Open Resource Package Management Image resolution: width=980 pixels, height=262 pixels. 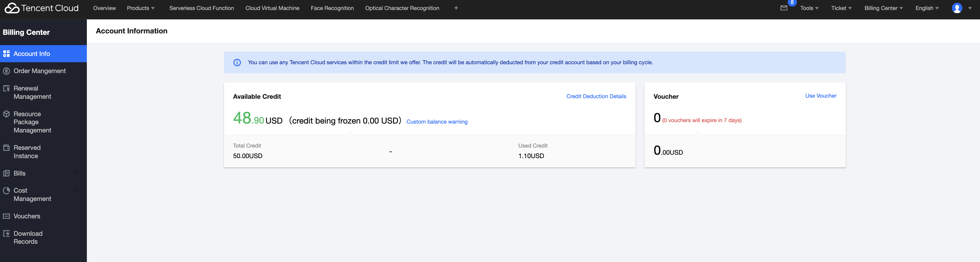coord(43,122)
